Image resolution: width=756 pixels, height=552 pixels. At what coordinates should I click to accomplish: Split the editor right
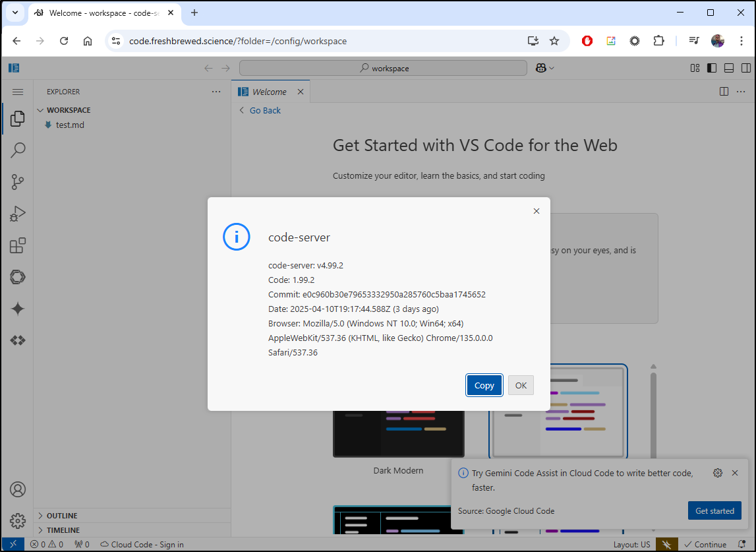[x=724, y=92]
